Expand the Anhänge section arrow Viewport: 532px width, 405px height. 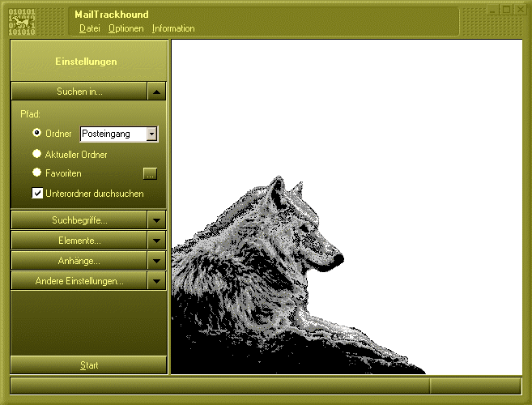157,261
